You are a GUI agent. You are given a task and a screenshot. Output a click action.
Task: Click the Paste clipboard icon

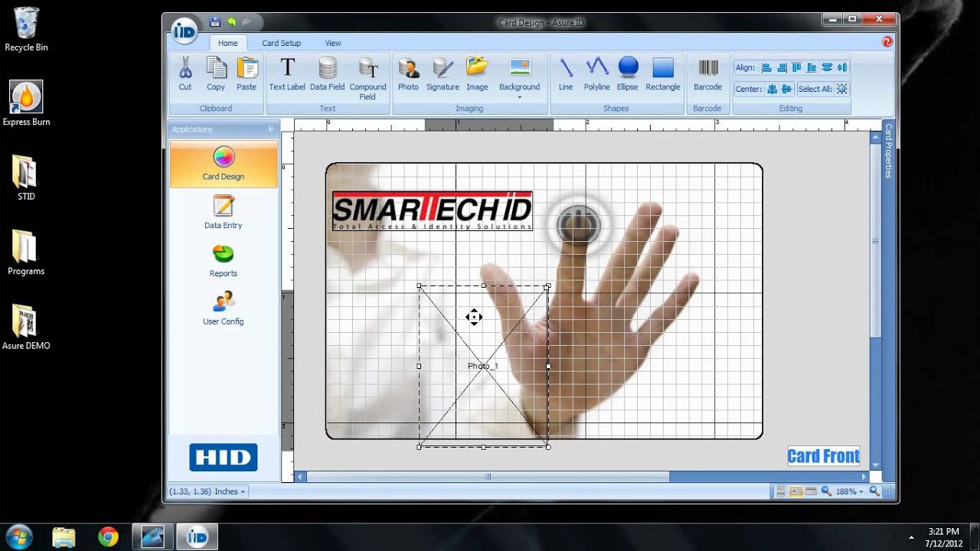(x=247, y=68)
